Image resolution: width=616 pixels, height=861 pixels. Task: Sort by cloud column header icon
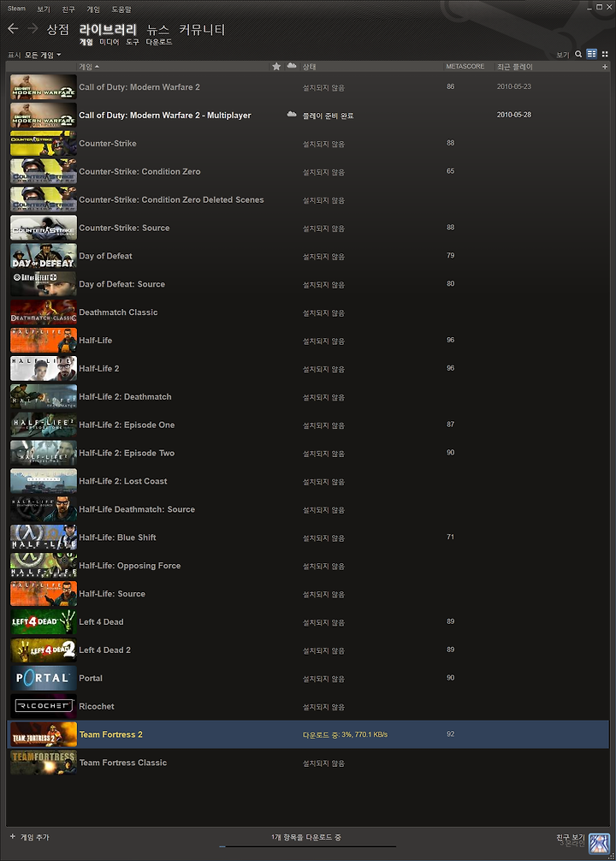pyautogui.click(x=292, y=66)
